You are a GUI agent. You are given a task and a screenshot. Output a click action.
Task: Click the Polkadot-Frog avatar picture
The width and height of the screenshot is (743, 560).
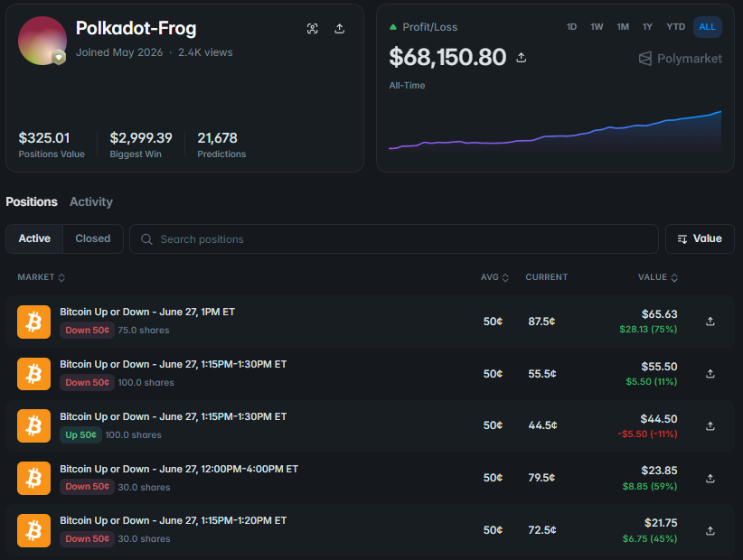pos(42,41)
